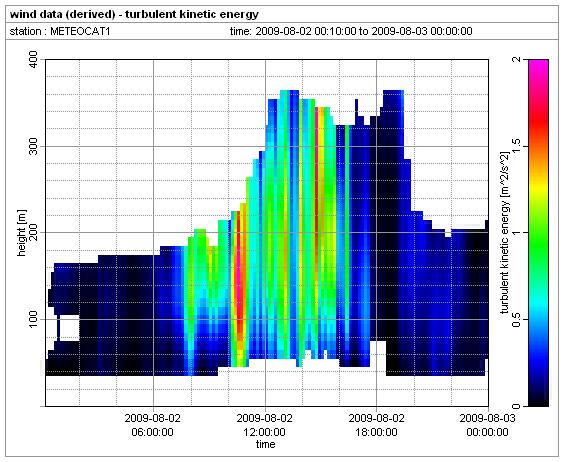Click the colorbar tick label '1'
The width and height of the screenshot is (564, 462).
point(516,232)
